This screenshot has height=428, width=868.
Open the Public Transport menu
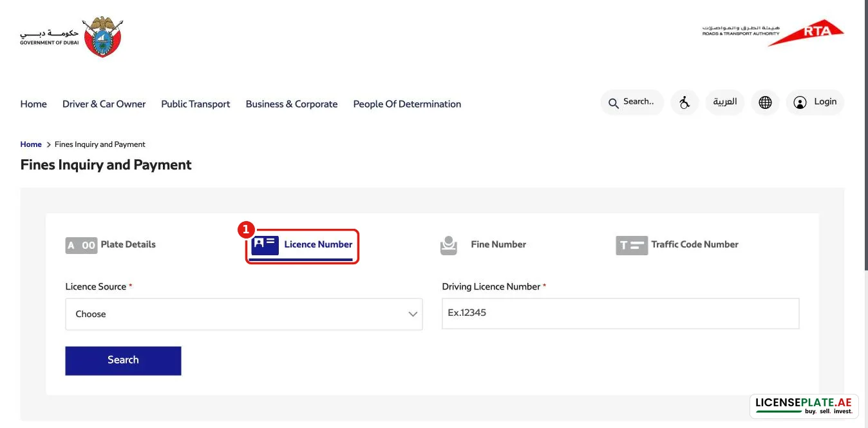coord(196,104)
